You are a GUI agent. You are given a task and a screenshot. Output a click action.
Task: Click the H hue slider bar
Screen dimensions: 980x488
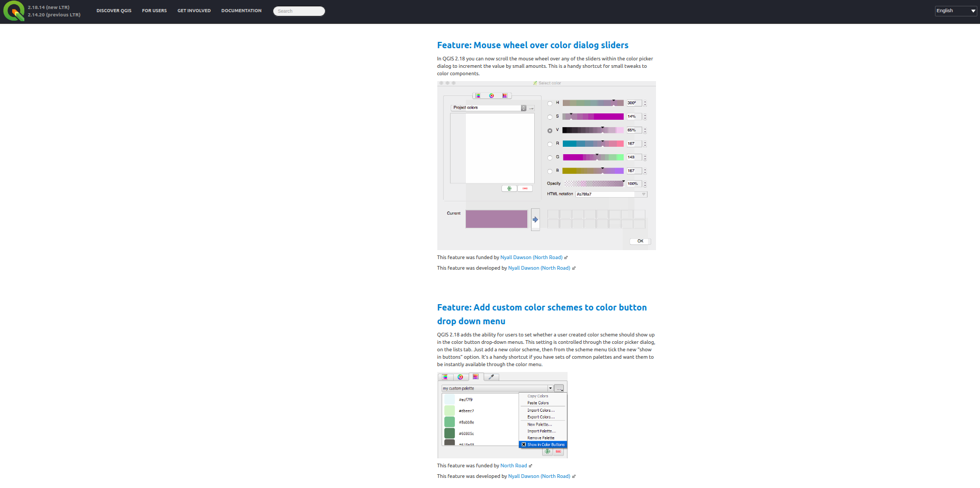(593, 103)
